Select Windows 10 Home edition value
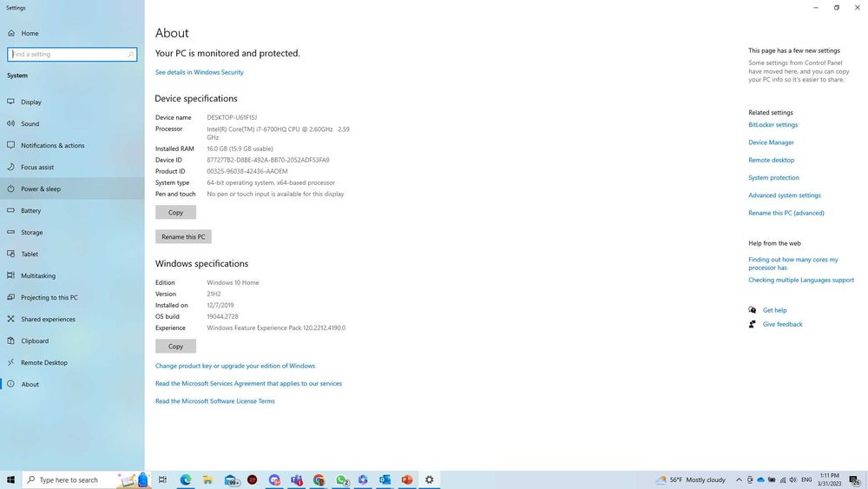Viewport: 868px width, 489px height. point(233,283)
